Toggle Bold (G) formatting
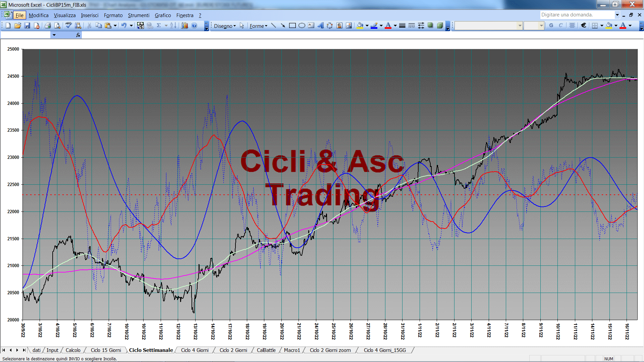The width and height of the screenshot is (644, 362). pos(551,25)
